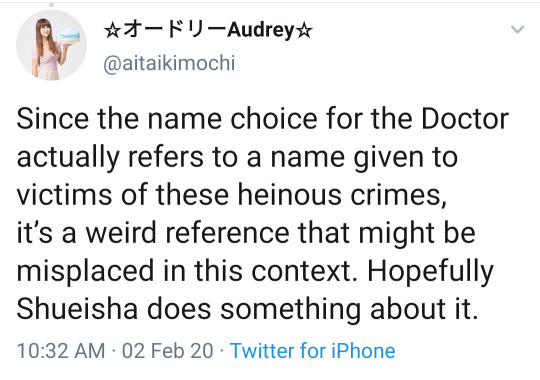The width and height of the screenshot is (540, 380).
Task: Click the word iPhone in source label
Action: click(x=363, y=351)
